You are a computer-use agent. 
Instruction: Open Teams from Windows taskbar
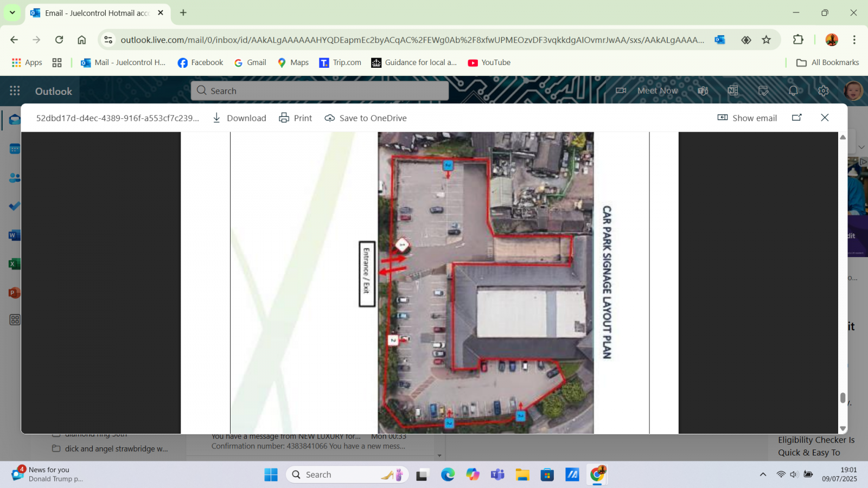pyautogui.click(x=497, y=474)
